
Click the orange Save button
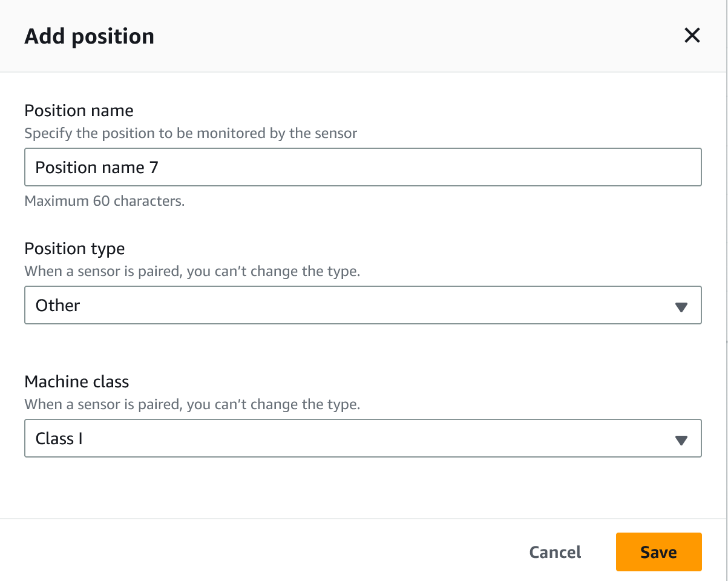click(658, 552)
